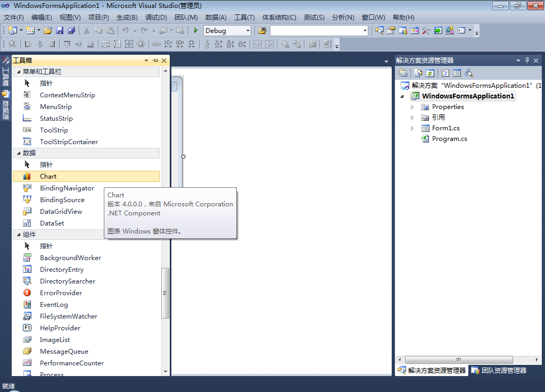Switch to the 团队资源管理器 tab
Screen dimensions: 545x392
[499, 370]
